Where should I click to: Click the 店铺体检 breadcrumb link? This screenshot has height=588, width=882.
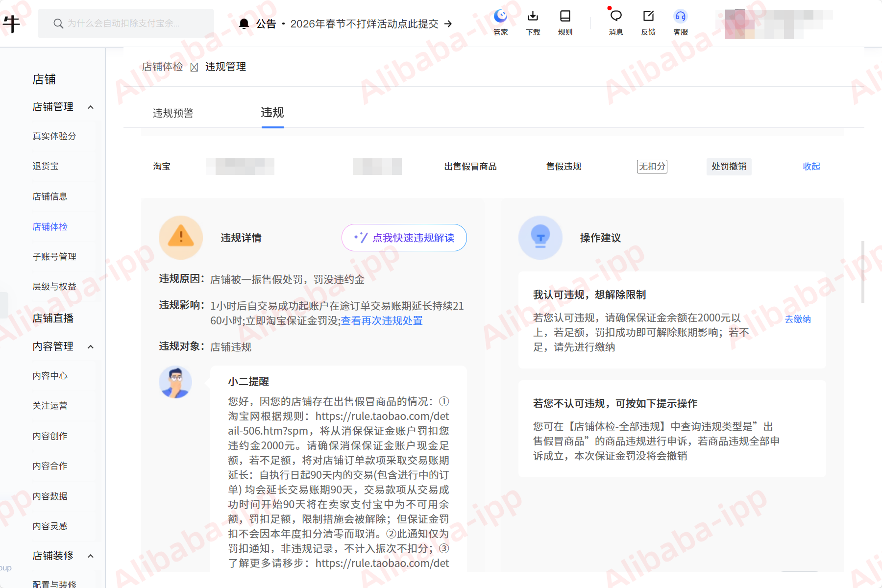tap(163, 67)
